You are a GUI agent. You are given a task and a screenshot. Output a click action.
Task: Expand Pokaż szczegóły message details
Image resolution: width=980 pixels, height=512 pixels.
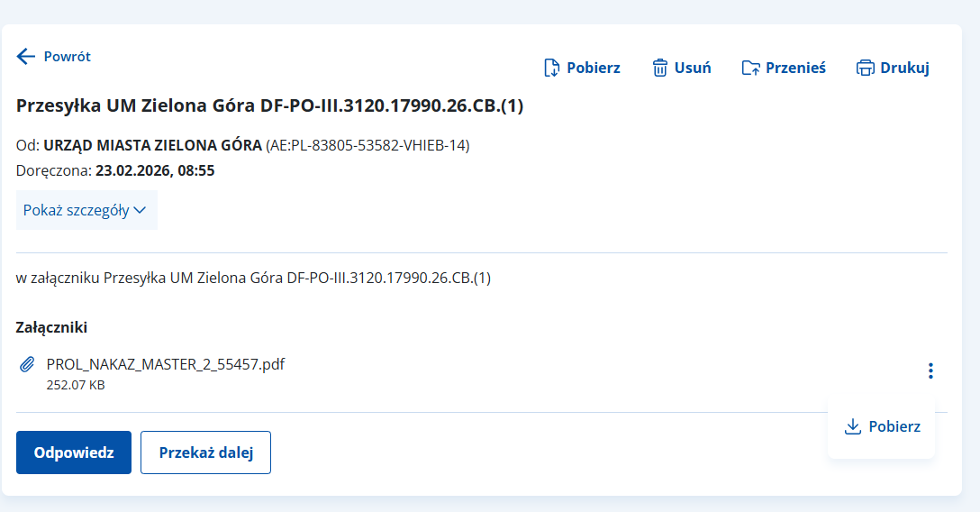click(77, 210)
